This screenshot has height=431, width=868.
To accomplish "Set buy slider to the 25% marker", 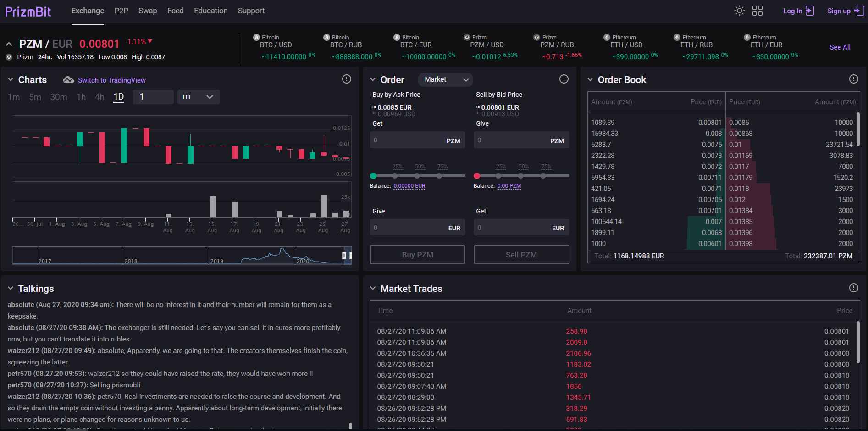I will (395, 175).
